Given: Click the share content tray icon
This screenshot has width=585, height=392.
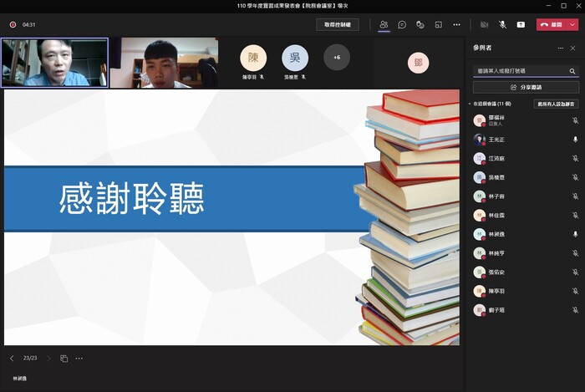Looking at the screenshot, I should point(521,24).
